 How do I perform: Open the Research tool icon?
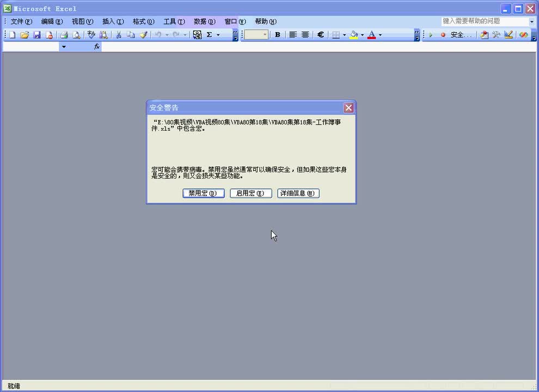[x=103, y=35]
